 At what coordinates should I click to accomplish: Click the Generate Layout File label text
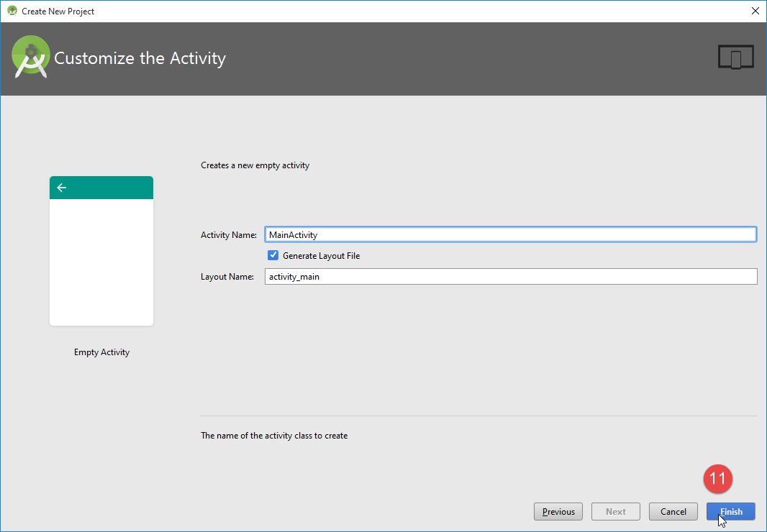pos(321,255)
